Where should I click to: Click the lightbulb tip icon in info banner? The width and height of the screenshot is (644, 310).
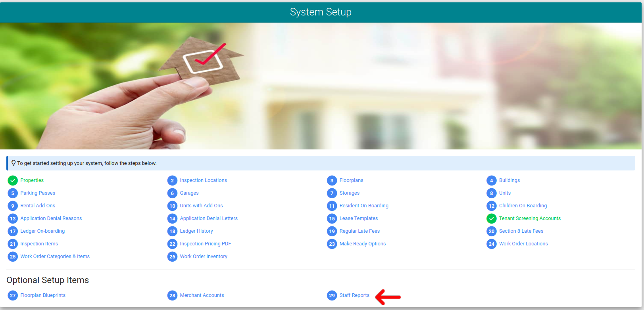point(13,163)
